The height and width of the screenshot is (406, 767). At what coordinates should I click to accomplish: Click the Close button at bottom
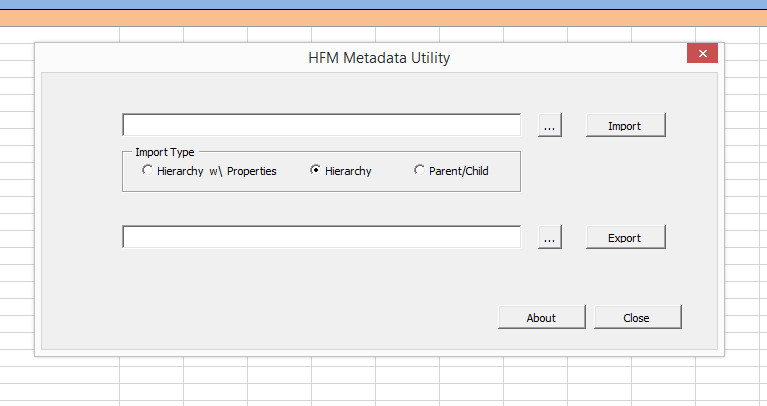[x=637, y=317]
